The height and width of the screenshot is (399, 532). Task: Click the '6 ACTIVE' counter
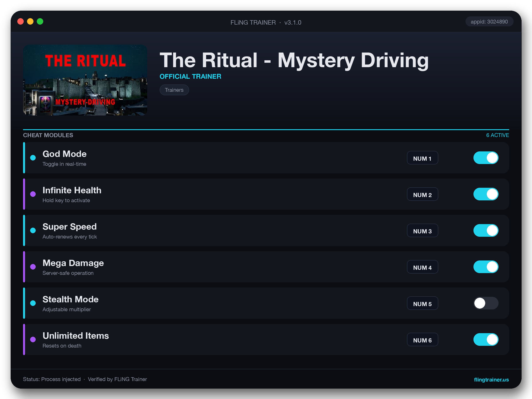(497, 135)
